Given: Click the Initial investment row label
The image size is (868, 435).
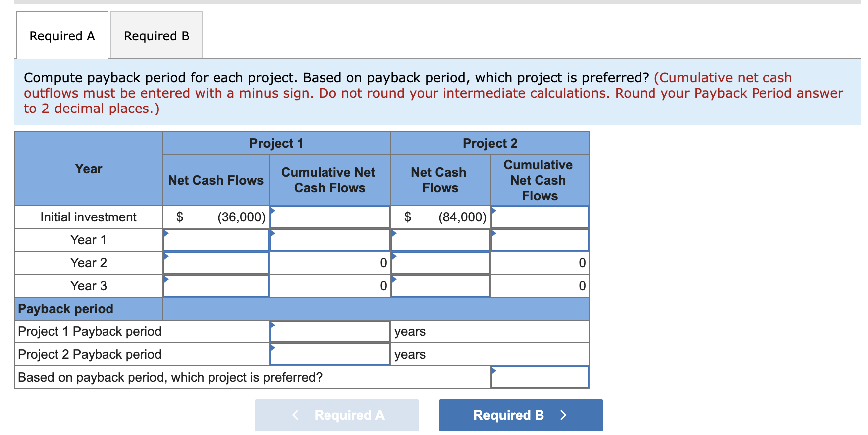Looking at the screenshot, I should click(89, 217).
